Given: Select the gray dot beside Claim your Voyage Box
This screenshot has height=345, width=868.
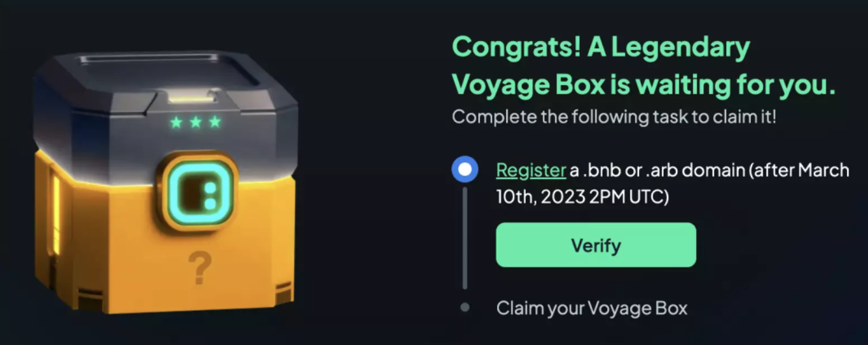Looking at the screenshot, I should [465, 307].
